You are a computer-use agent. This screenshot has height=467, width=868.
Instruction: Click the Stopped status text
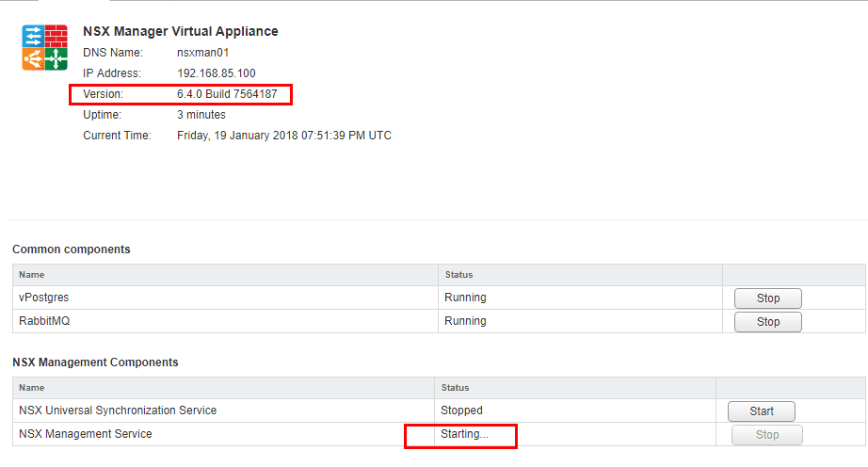(461, 411)
